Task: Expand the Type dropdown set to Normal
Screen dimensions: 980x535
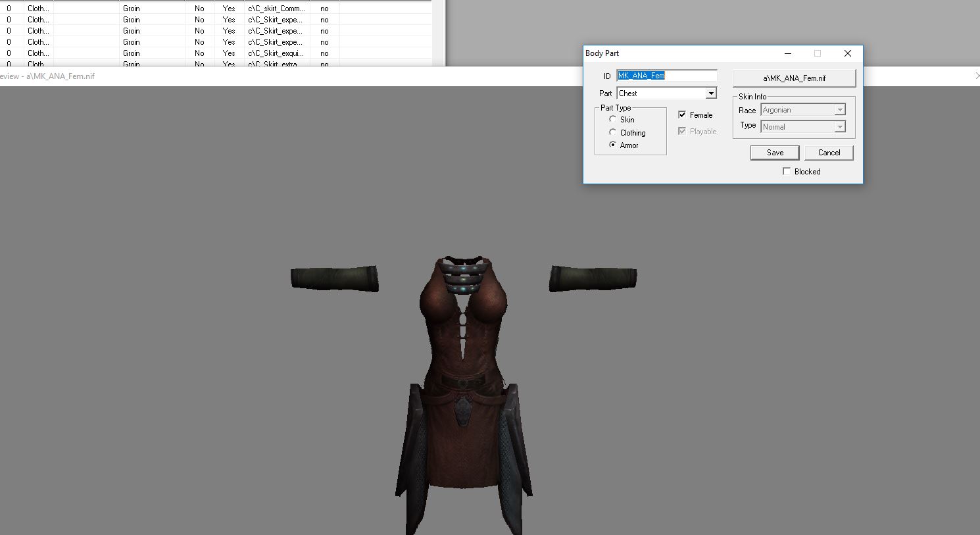Action: click(x=839, y=126)
